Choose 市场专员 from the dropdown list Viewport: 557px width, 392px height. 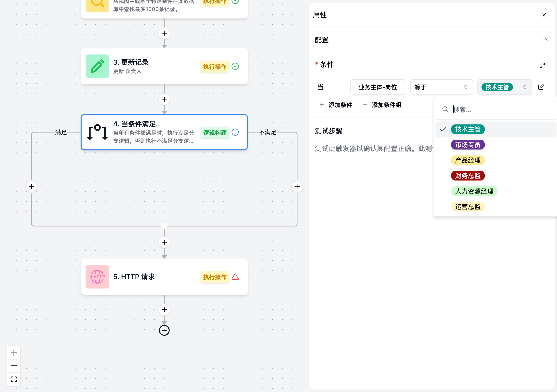coord(468,145)
